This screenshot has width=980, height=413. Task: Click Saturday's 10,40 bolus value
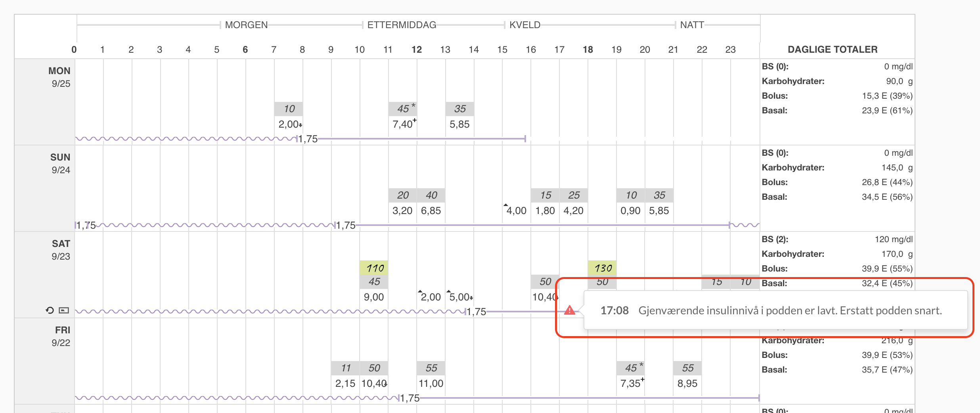tap(545, 297)
